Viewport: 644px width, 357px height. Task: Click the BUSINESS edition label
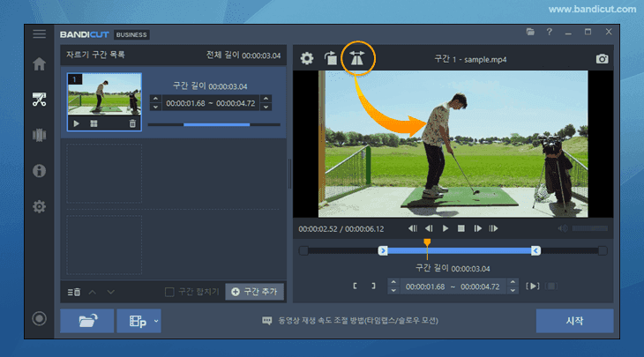pos(131,35)
